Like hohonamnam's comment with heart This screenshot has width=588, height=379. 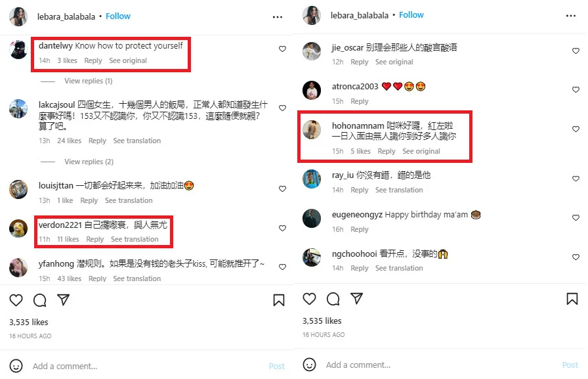(576, 129)
